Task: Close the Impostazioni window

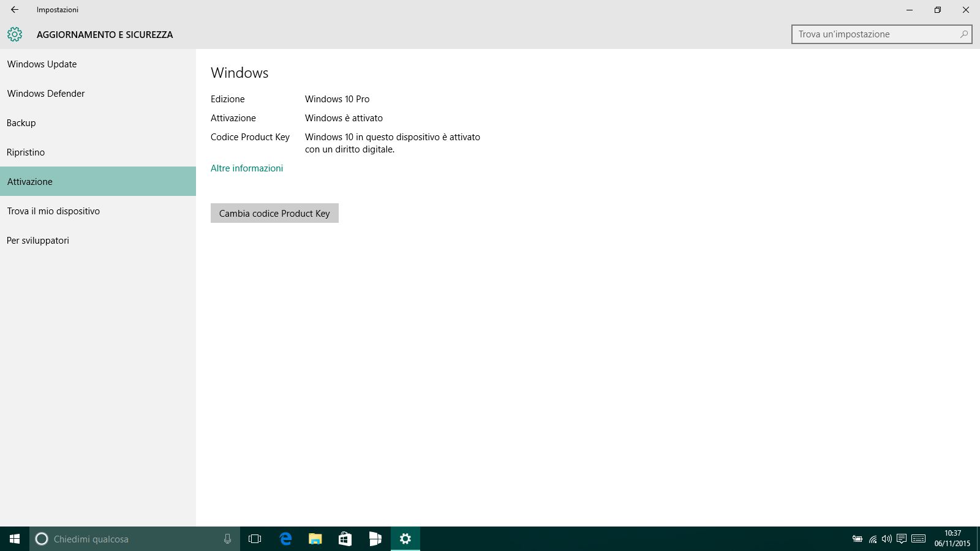Action: [x=966, y=10]
